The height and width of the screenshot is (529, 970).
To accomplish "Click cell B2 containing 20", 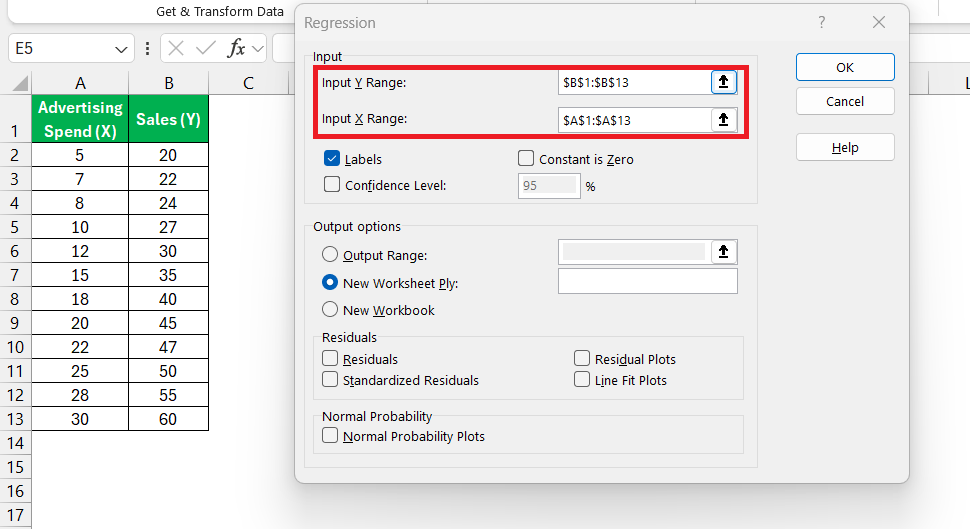I will (168, 155).
